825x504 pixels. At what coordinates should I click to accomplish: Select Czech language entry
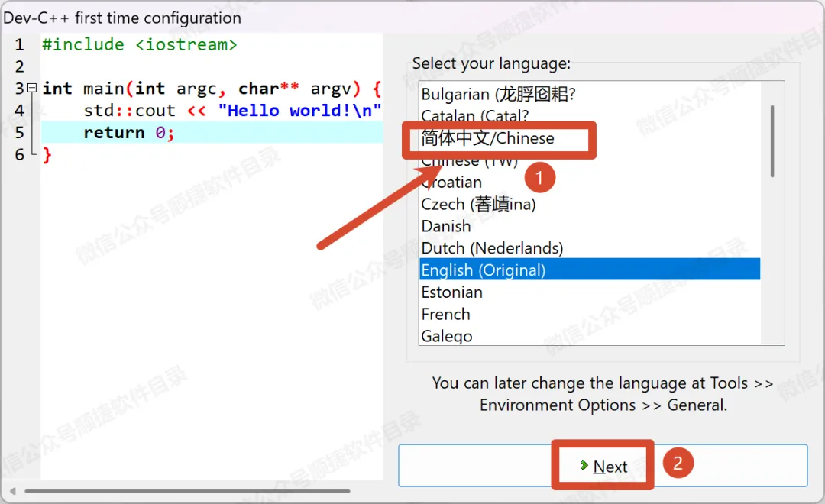(x=590, y=204)
